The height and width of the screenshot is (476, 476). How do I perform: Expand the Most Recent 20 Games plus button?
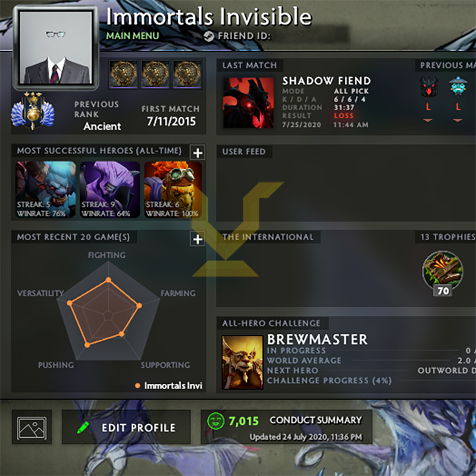coord(198,239)
